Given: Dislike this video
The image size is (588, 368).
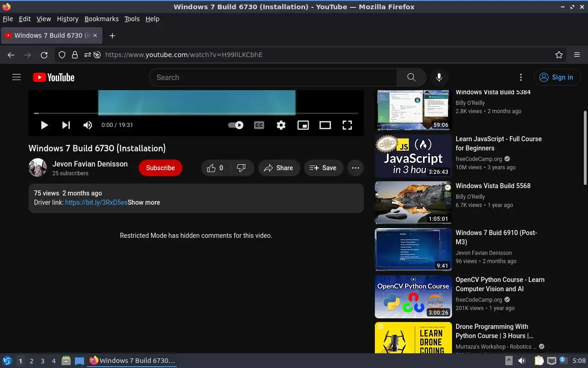Looking at the screenshot, I should pyautogui.click(x=242, y=168).
